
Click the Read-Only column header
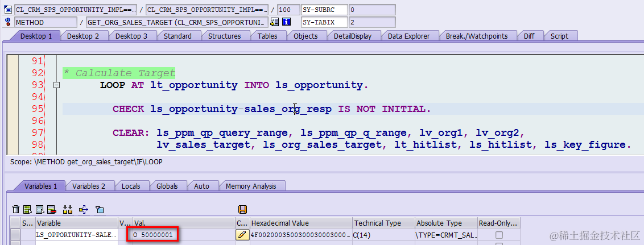(x=498, y=223)
